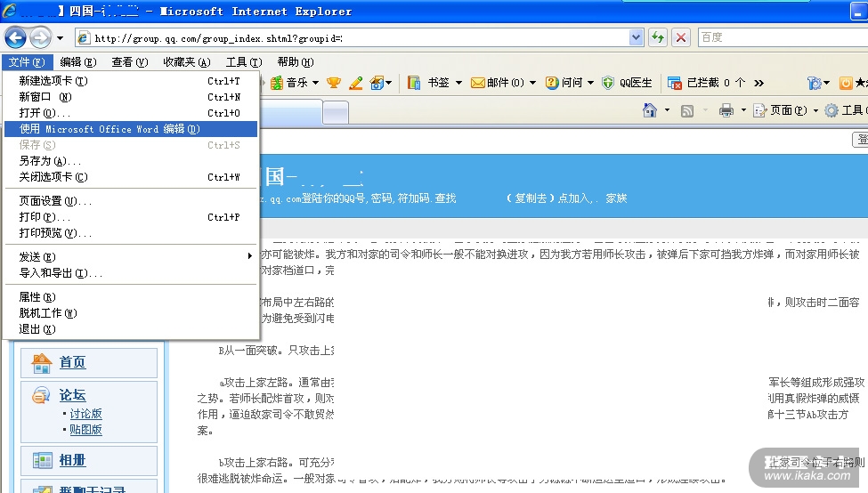Image resolution: width=868 pixels, height=493 pixels.
Task: Open the 页面(P) command bar menu
Action: pos(785,110)
